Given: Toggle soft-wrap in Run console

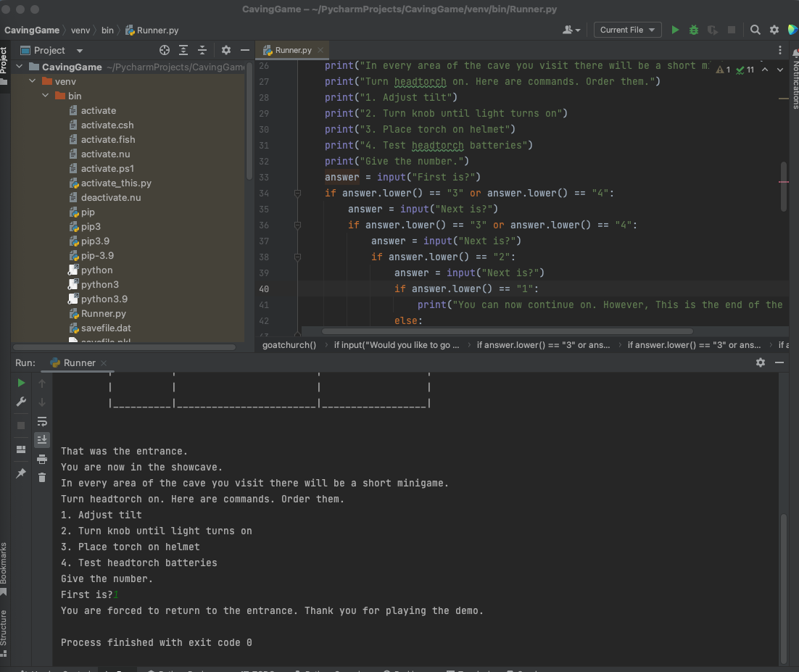Looking at the screenshot, I should (42, 421).
